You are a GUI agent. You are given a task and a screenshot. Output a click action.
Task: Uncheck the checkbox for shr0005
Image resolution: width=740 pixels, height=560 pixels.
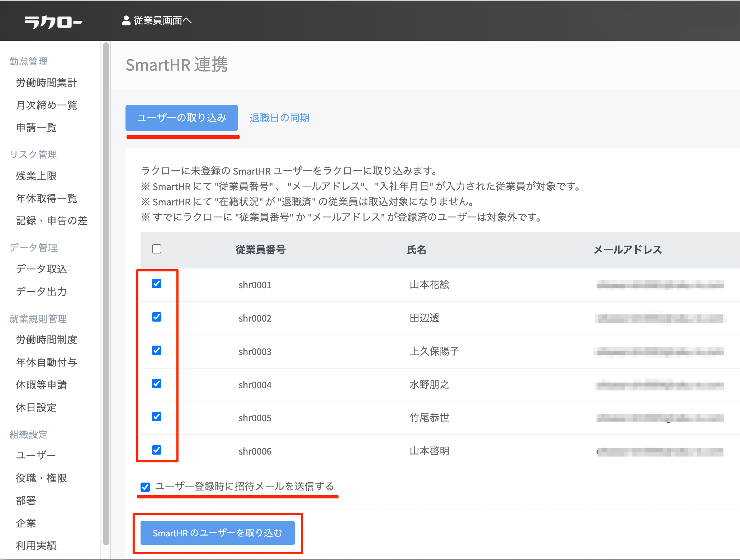157,417
